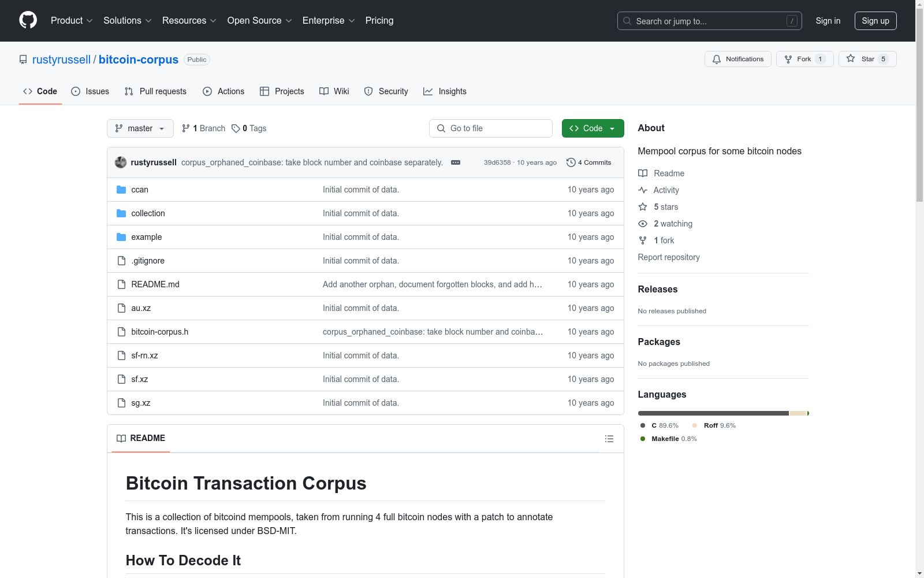Open the collection folder icon
The height and width of the screenshot is (578, 924).
121,213
